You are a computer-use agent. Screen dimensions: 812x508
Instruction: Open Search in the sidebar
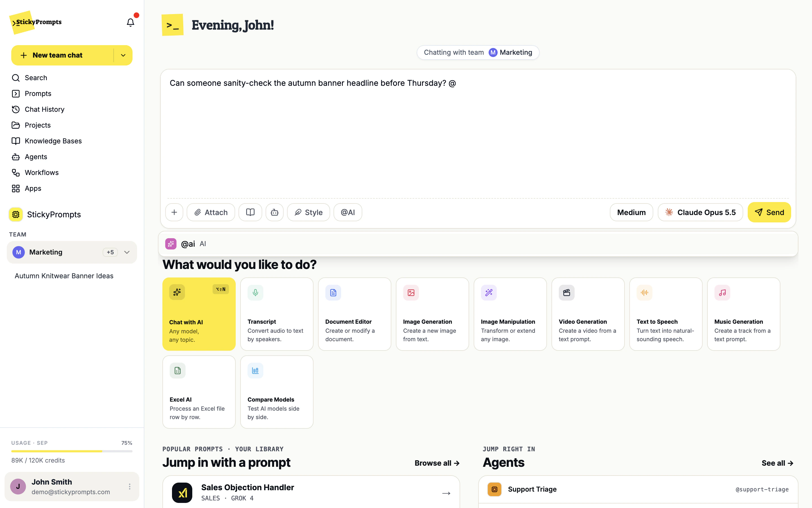click(x=72, y=78)
